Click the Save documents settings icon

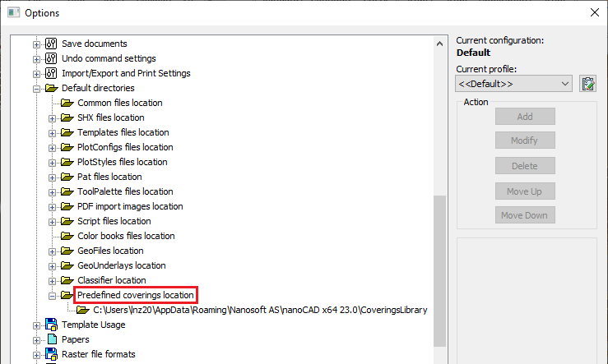[51, 44]
